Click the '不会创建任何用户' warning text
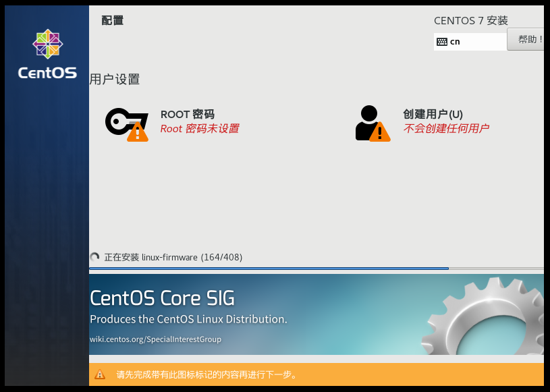Screen dimensions: 550x392 (x=446, y=128)
